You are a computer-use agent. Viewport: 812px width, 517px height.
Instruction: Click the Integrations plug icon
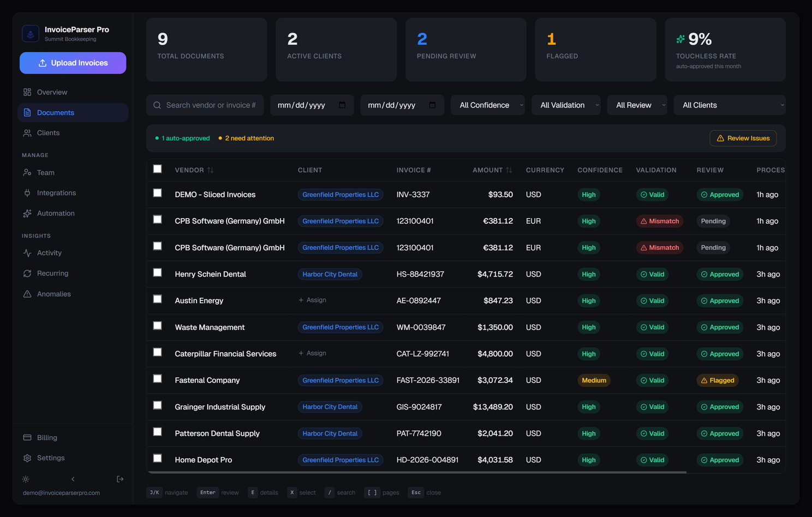pos(27,193)
